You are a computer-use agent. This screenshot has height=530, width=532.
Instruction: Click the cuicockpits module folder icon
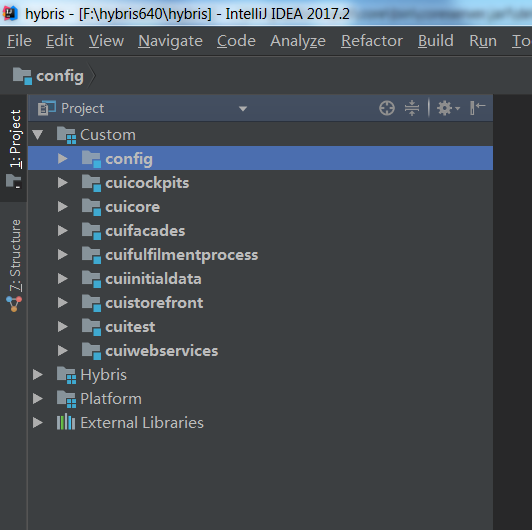(91, 183)
